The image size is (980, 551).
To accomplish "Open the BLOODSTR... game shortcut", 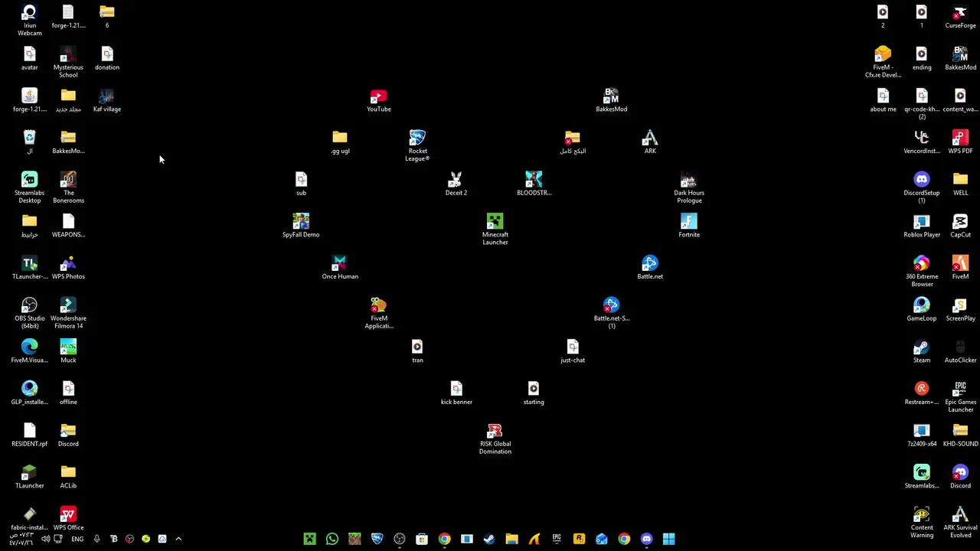I will pyautogui.click(x=534, y=184).
